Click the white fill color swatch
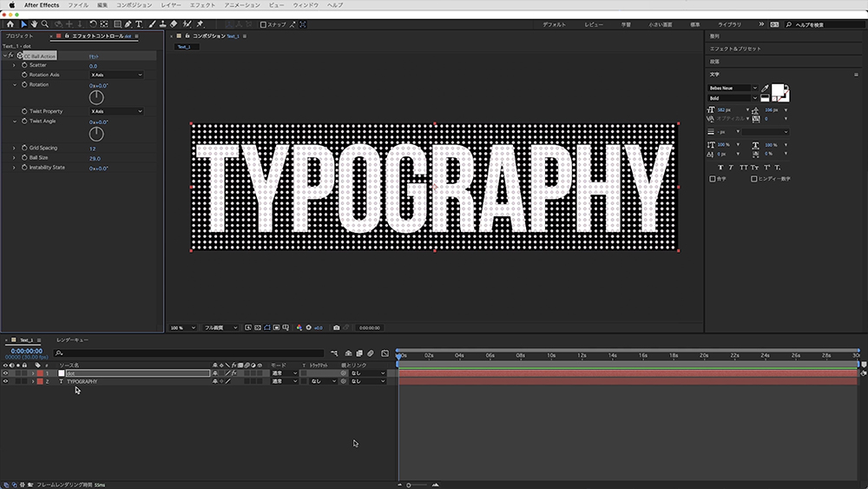 click(778, 90)
